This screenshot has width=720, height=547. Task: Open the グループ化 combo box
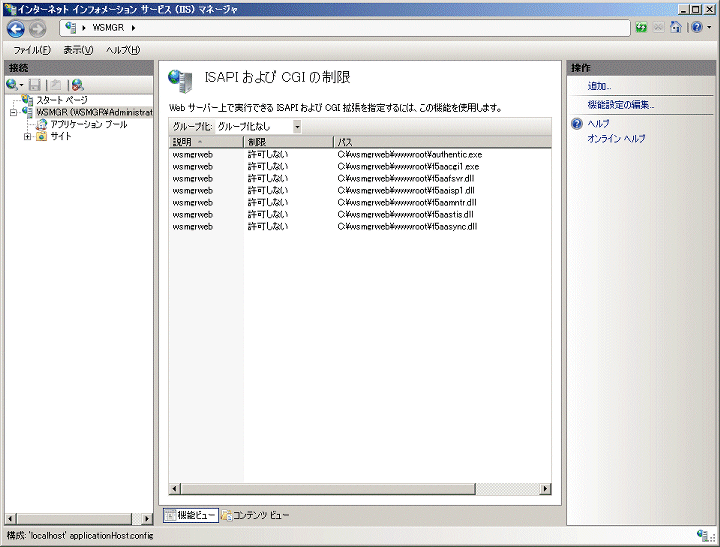click(x=259, y=126)
